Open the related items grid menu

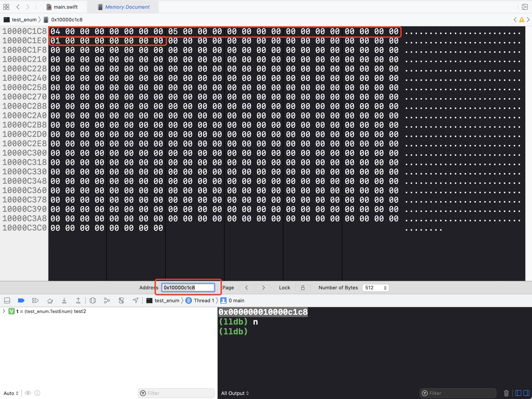pos(6,7)
